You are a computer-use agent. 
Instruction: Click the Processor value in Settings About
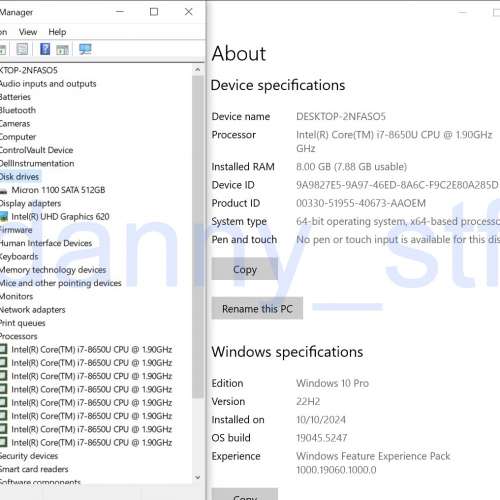click(x=394, y=141)
